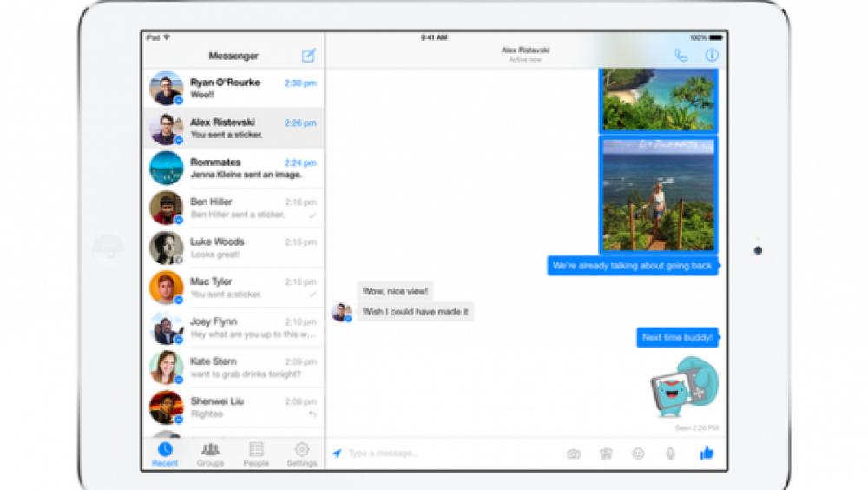
Task: Open the photo gallery picker icon
Action: coord(606,454)
